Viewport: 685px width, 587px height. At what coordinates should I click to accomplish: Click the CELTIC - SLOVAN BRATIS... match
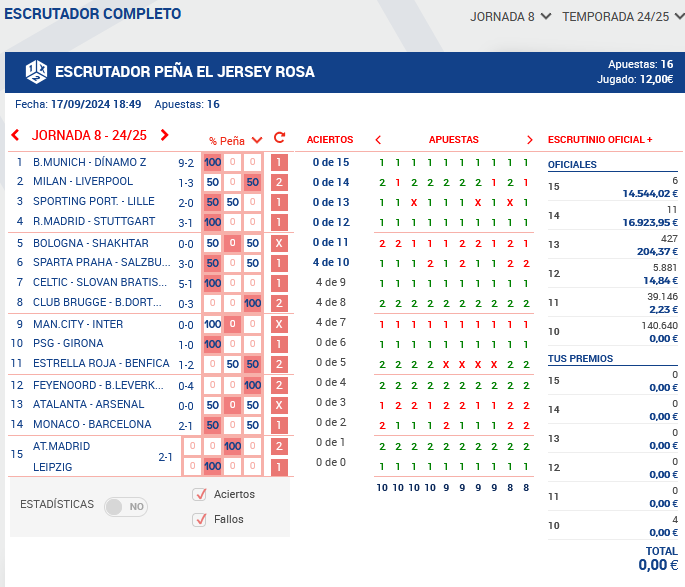[100, 282]
